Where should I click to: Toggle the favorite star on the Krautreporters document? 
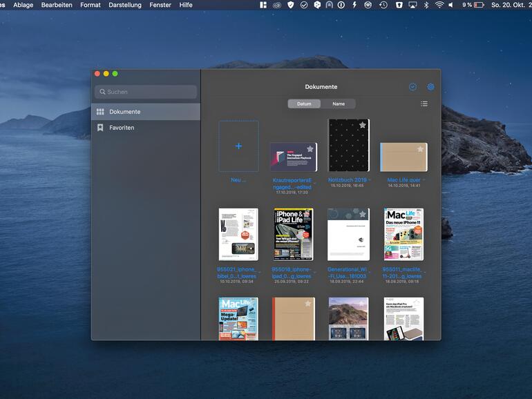[310, 149]
